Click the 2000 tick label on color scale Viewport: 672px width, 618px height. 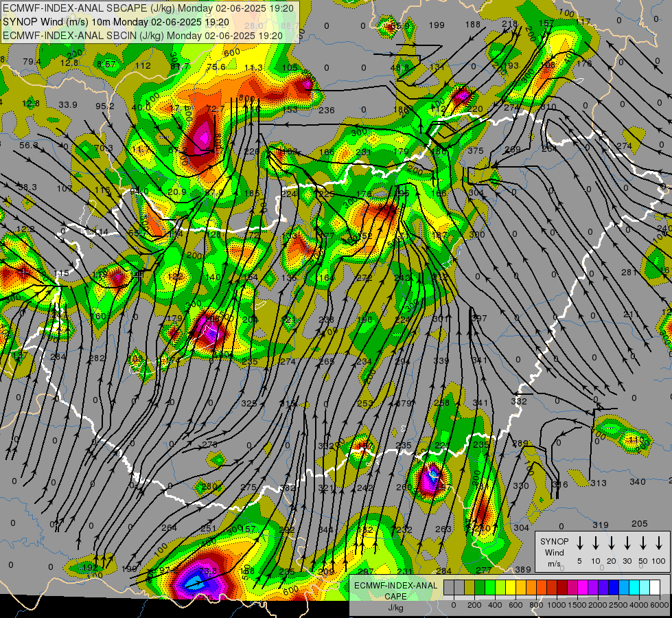[x=597, y=605]
